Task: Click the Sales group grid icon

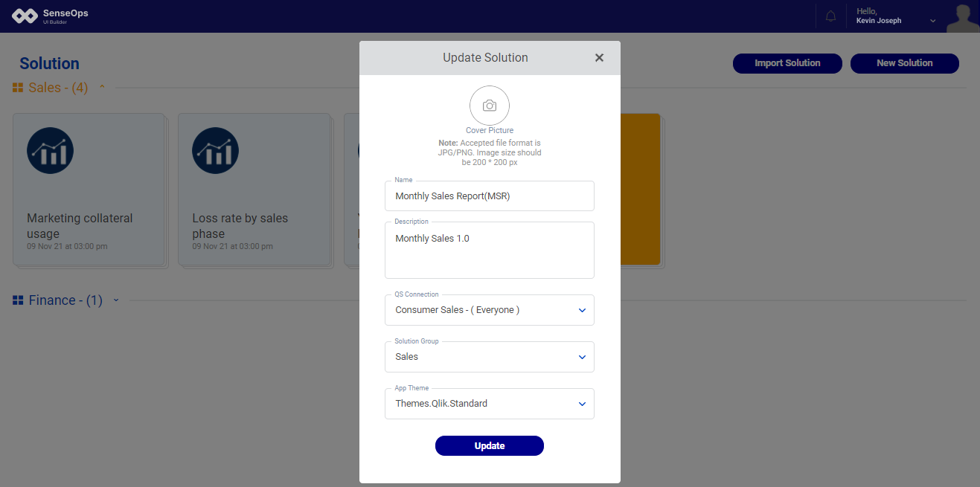Action: click(18, 88)
